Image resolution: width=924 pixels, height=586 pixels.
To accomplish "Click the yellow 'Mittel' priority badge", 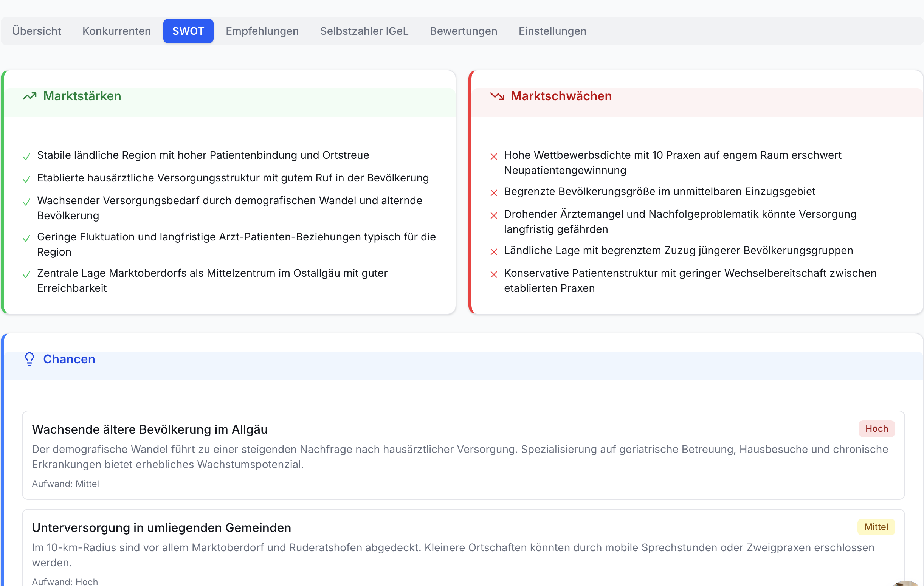I will pyautogui.click(x=876, y=527).
